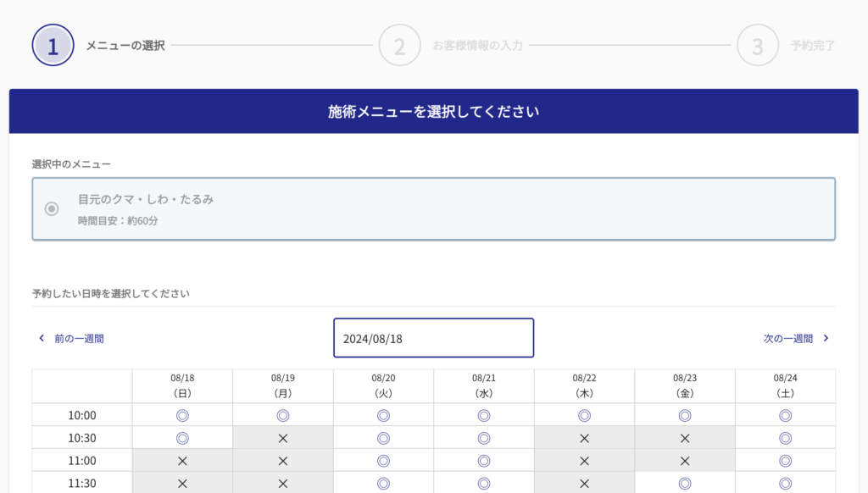This screenshot has height=493, width=868.
Task: Click the left chevron beside 前の一週間
Action: point(42,338)
